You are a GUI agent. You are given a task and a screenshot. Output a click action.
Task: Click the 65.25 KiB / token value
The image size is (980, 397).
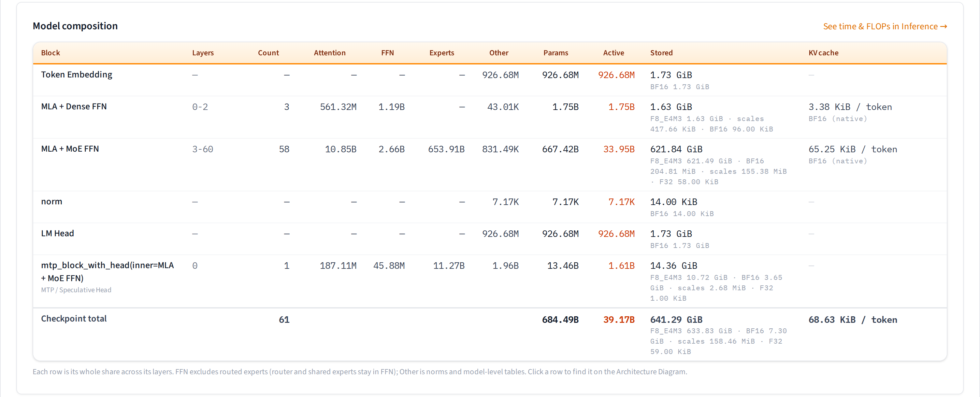853,149
